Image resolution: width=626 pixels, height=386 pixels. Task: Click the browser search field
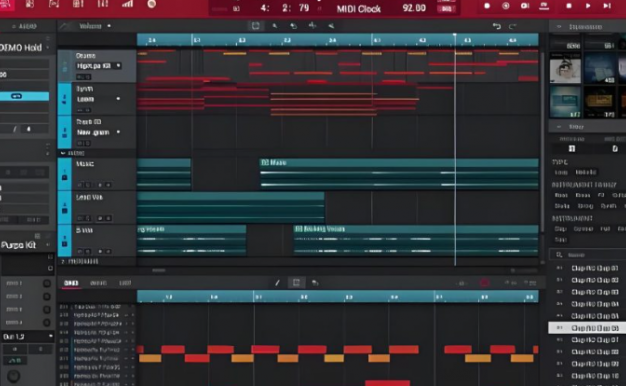tap(588, 255)
